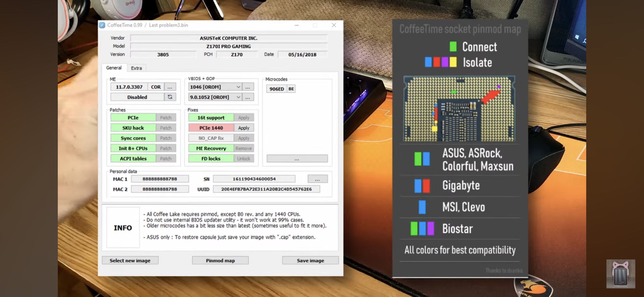
Task: Click Patch button next to SKU hack
Action: (x=166, y=128)
